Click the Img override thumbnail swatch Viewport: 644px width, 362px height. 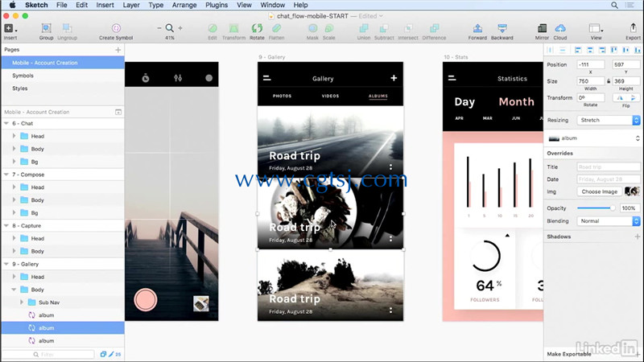coord(632,191)
